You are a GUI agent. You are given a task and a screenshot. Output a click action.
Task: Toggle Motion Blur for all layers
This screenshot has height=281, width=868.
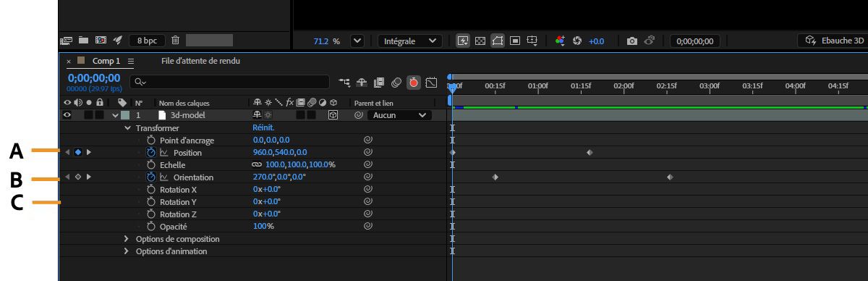click(x=396, y=83)
